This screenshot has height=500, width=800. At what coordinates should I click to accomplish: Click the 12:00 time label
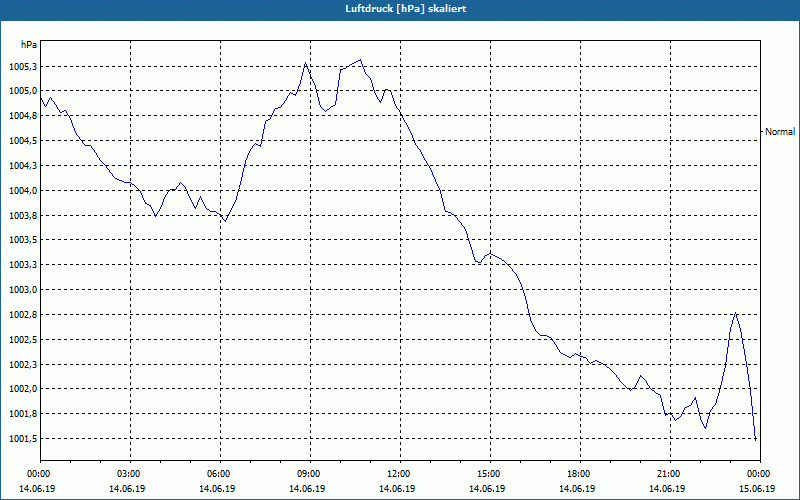pyautogui.click(x=397, y=474)
